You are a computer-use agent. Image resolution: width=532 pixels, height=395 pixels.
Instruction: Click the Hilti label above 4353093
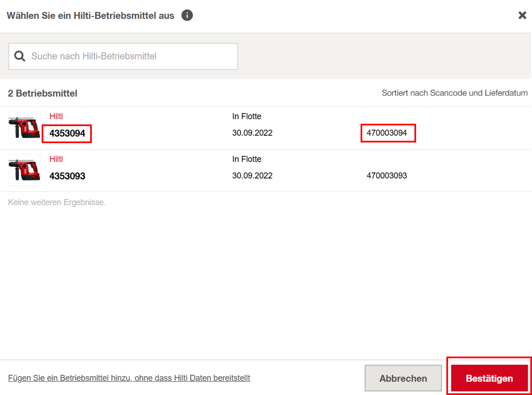[x=56, y=159]
